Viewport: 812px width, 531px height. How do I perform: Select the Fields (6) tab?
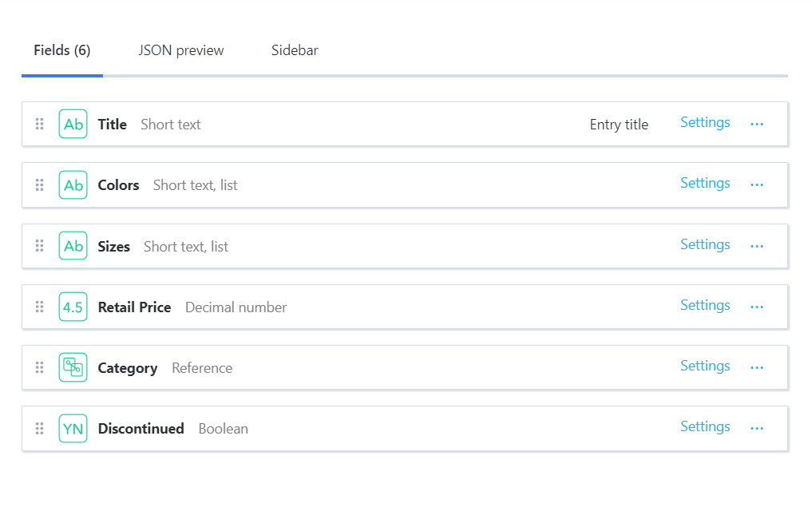(x=61, y=50)
